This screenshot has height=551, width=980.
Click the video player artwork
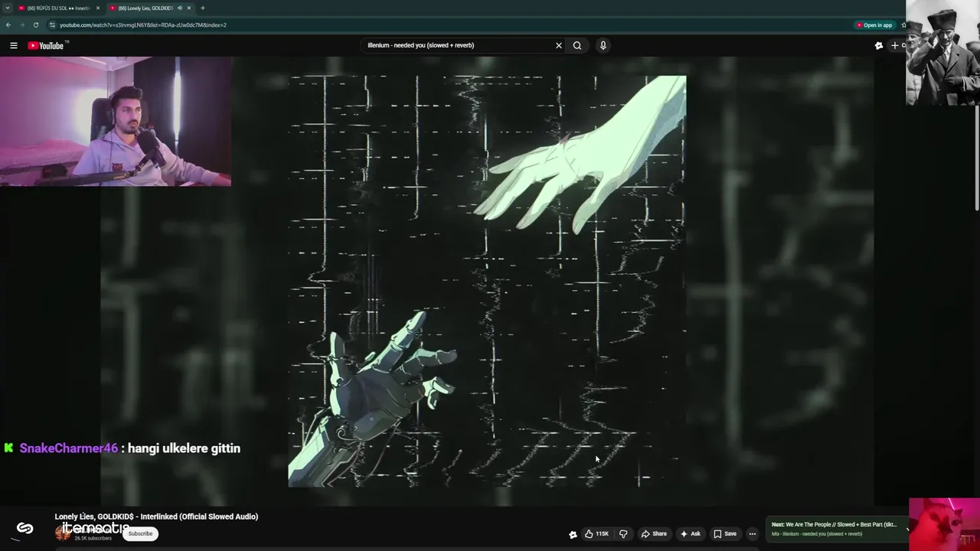(x=487, y=281)
